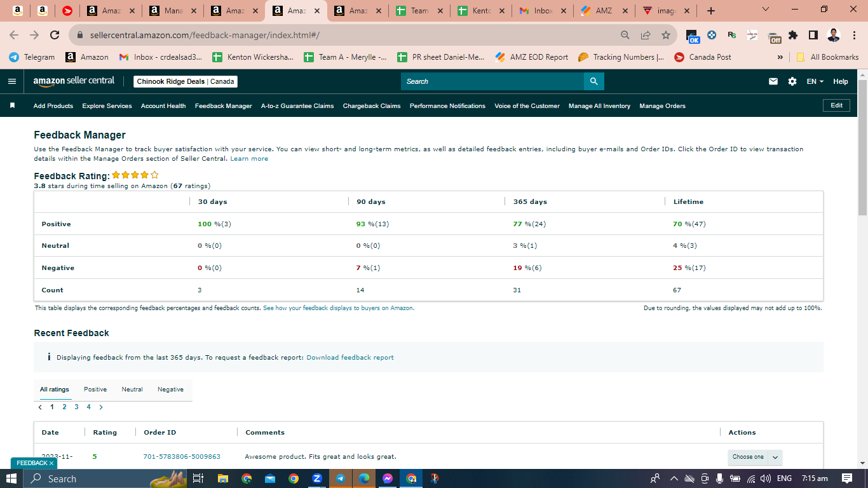Open the Seller Central hamburger menu
The height and width of the screenshot is (488, 868).
click(x=12, y=81)
